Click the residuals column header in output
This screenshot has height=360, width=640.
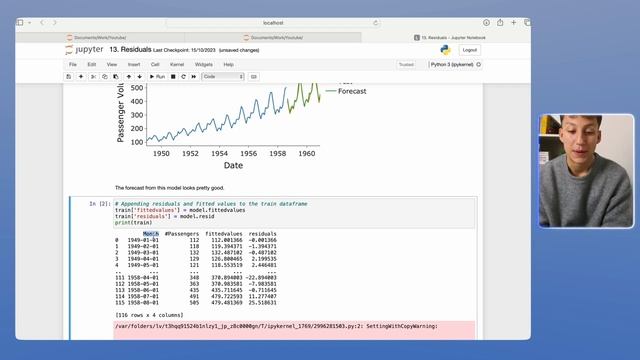[262, 234]
